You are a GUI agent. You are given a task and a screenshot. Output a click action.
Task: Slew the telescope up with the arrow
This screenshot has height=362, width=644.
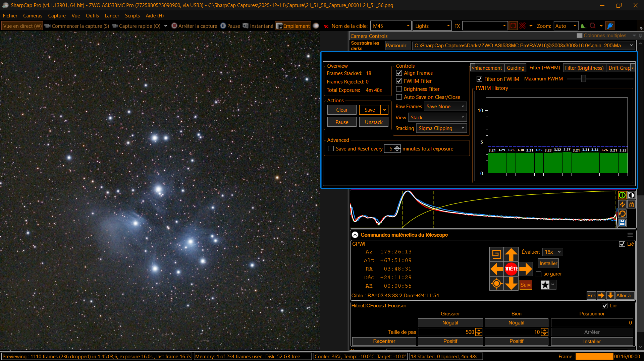(511, 254)
